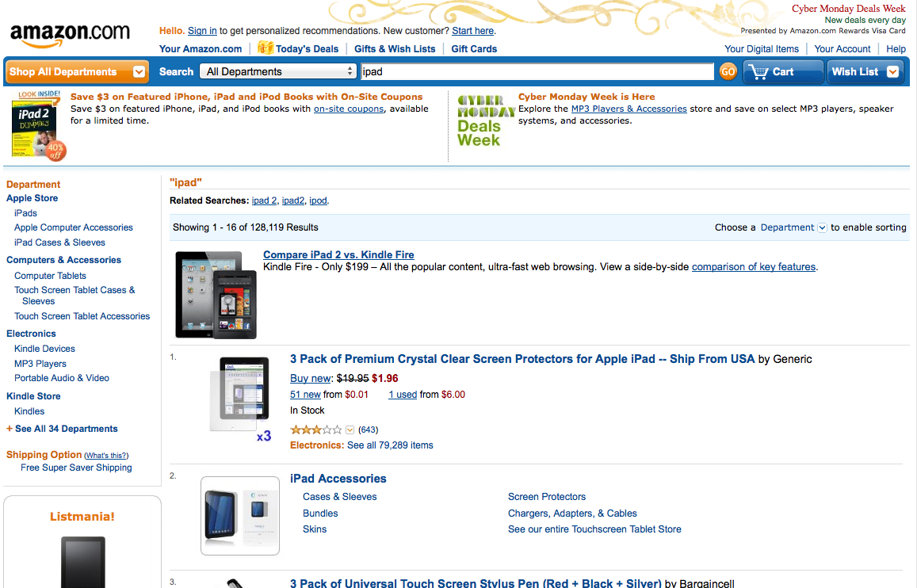The height and width of the screenshot is (588, 917).
Task: Click the Today's Deals gift icon
Action: [265, 48]
